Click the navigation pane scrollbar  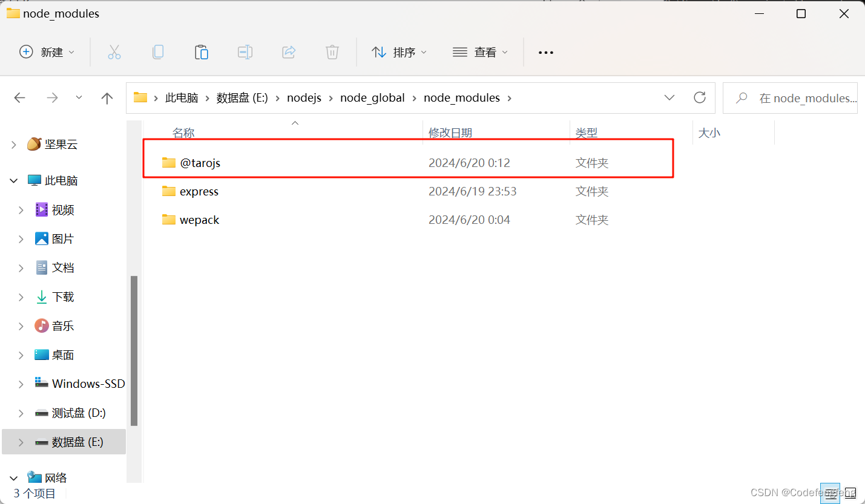pyautogui.click(x=134, y=351)
